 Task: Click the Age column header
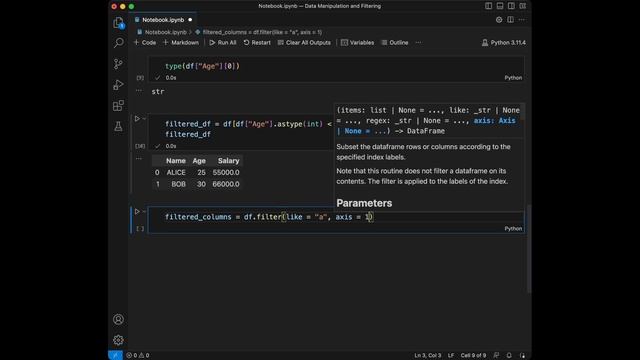point(199,161)
